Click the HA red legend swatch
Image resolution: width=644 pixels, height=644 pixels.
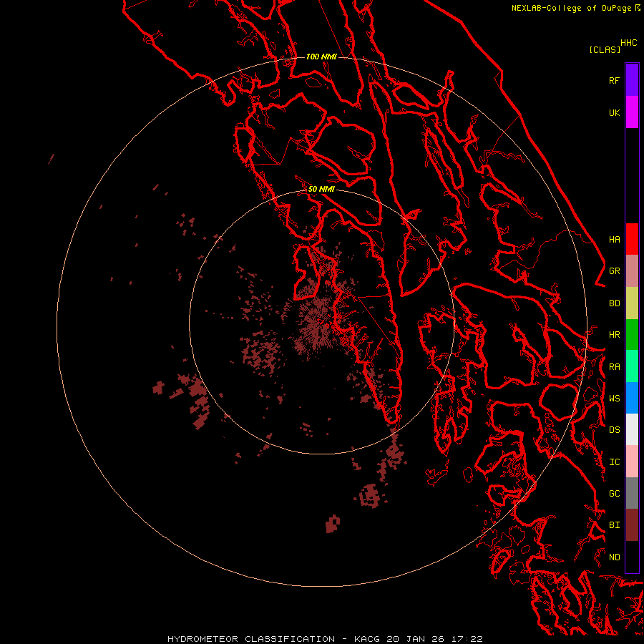(632, 239)
